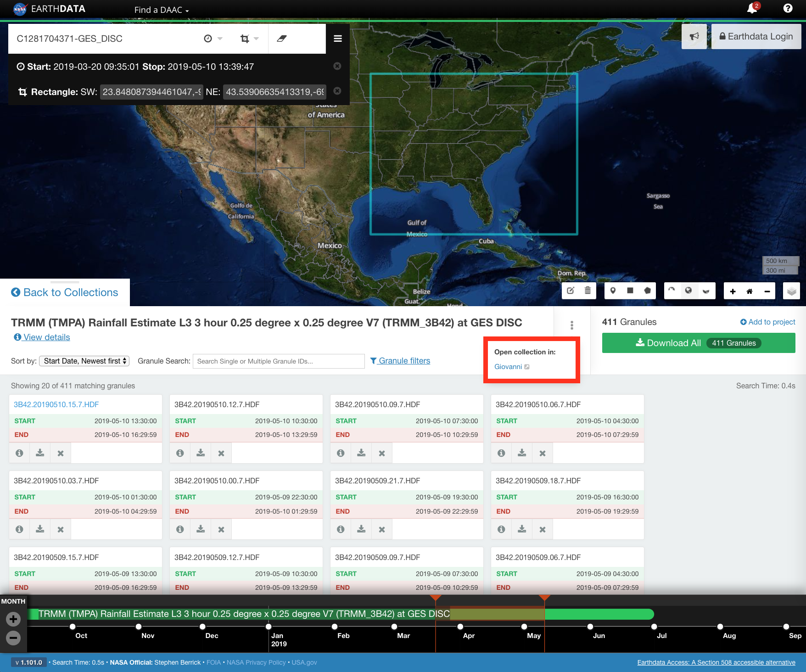Open the hamburger menu in search bar
This screenshot has width=806, height=672.
[338, 39]
